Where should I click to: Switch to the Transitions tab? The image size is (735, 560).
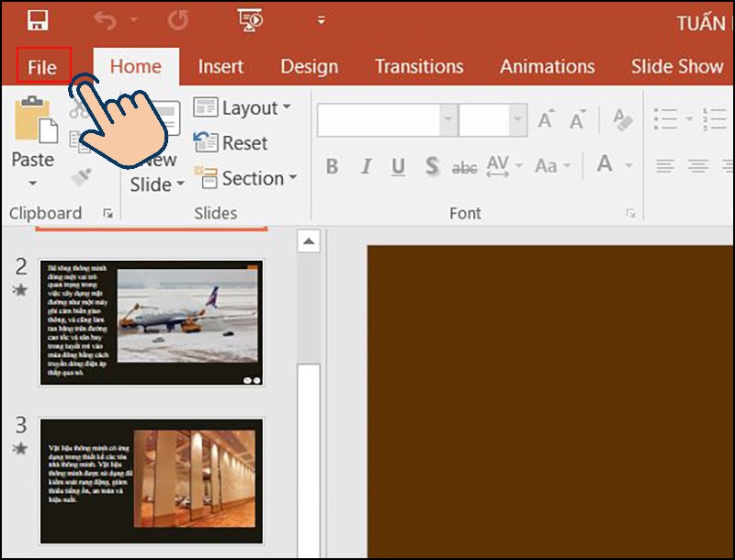click(x=419, y=66)
